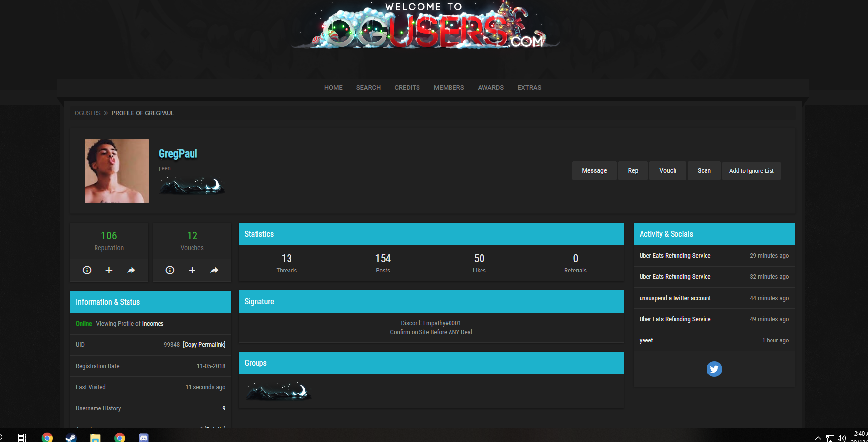View reputation details info icon

pyautogui.click(x=87, y=270)
